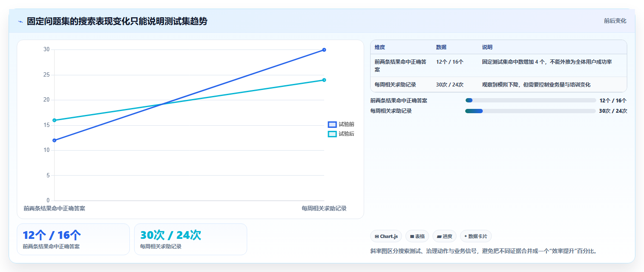This screenshot has width=644, height=272.
Task: Click the 维度 column header
Action: point(380,47)
